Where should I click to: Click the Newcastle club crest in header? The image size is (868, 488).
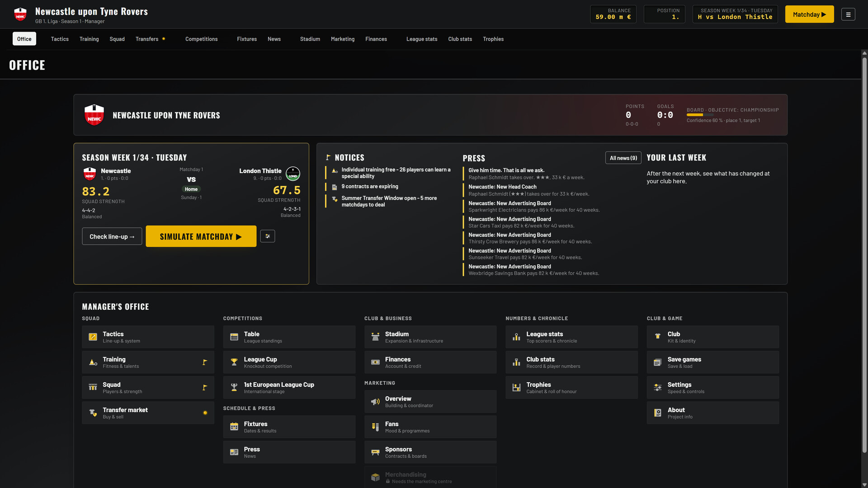coord(20,14)
